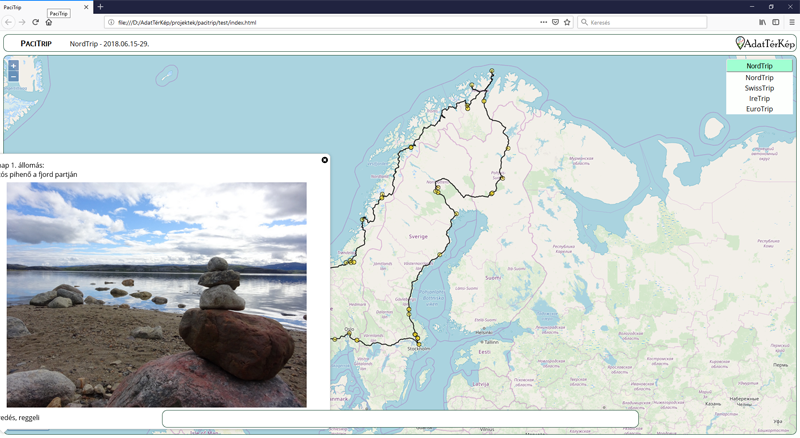This screenshot has height=438, width=800.
Task: Click the northernmost yellow route marker
Action: click(491, 71)
